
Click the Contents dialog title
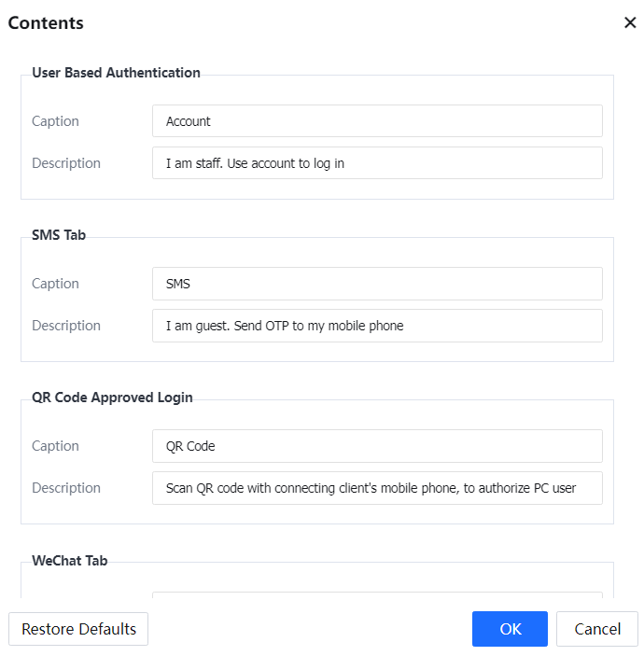tap(46, 23)
